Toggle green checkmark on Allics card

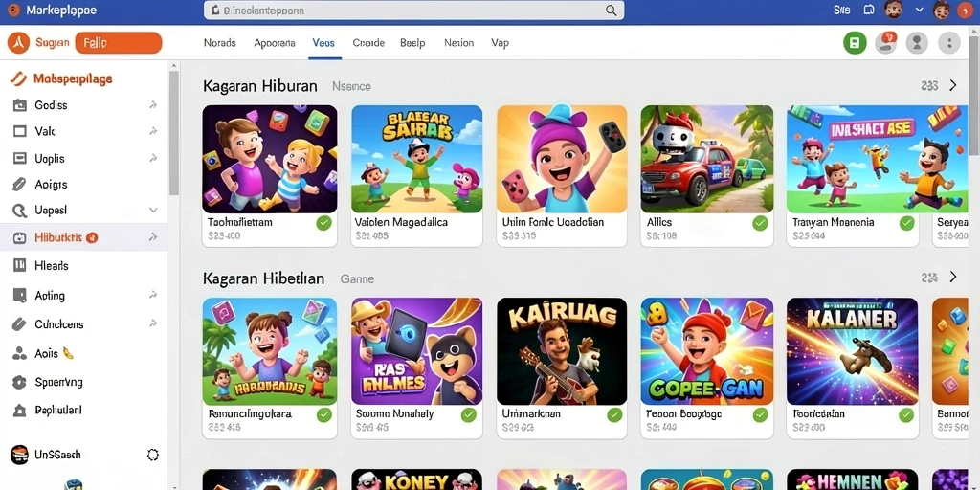click(x=760, y=223)
